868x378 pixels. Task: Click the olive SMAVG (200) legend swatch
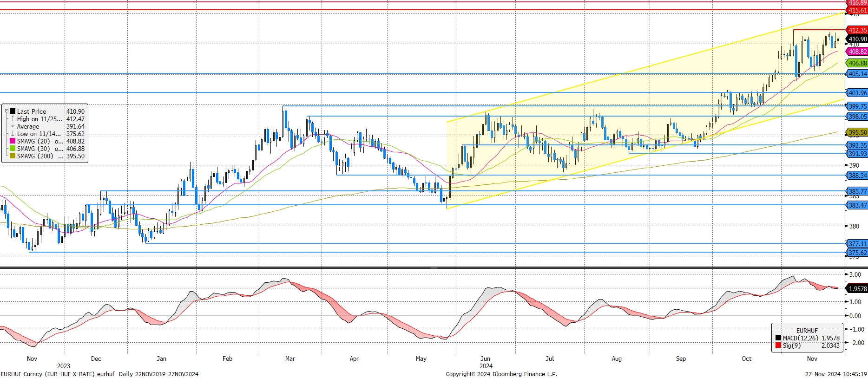tap(13, 156)
